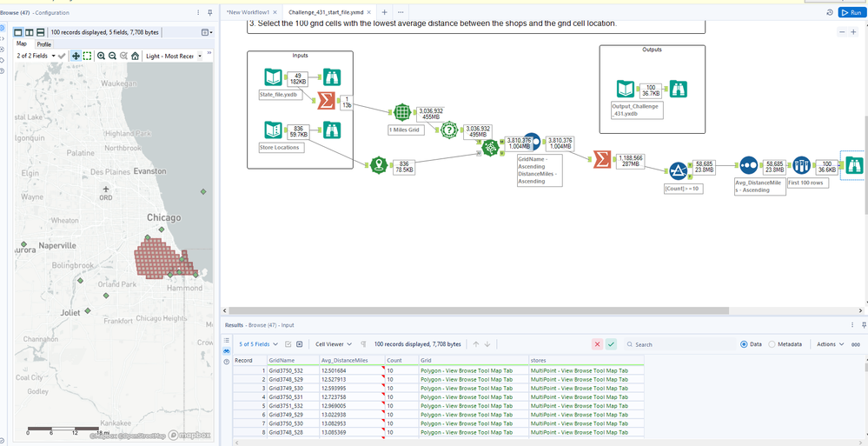Zoom in the canvas with plus button
The image size is (868, 446).
coord(853,32)
